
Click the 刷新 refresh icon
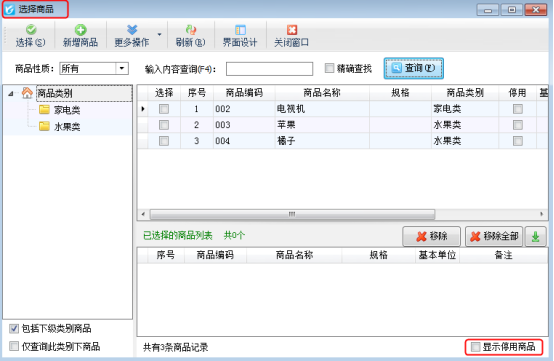pos(190,30)
